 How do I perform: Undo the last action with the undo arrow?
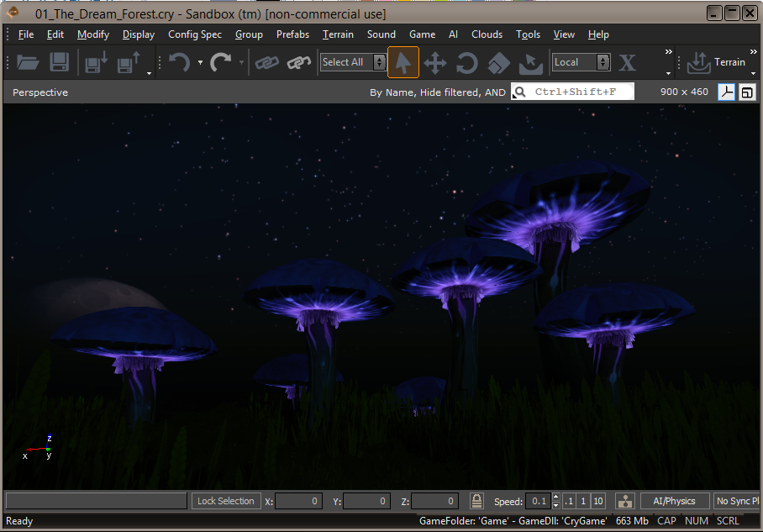(x=179, y=62)
